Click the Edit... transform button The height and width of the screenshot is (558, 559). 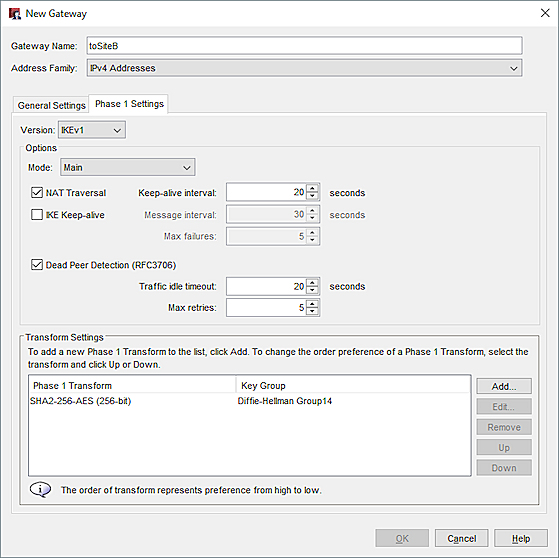[504, 406]
